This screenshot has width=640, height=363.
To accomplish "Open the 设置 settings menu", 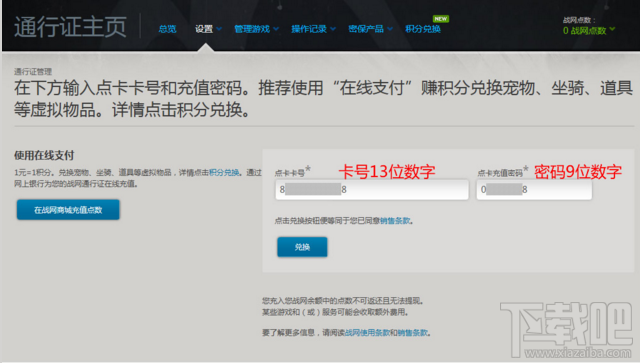I will click(x=204, y=29).
